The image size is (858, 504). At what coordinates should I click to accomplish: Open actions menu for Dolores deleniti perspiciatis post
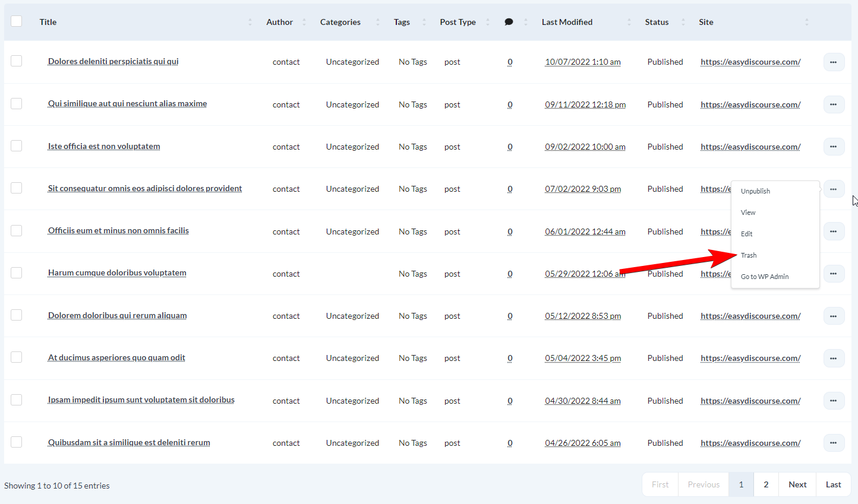834,62
